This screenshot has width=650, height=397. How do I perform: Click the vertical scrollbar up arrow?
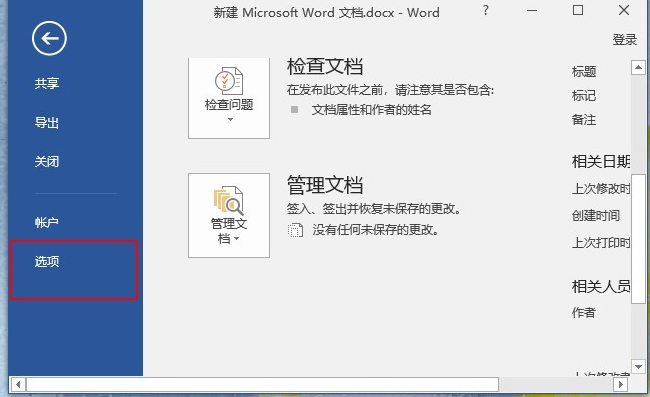pos(638,67)
